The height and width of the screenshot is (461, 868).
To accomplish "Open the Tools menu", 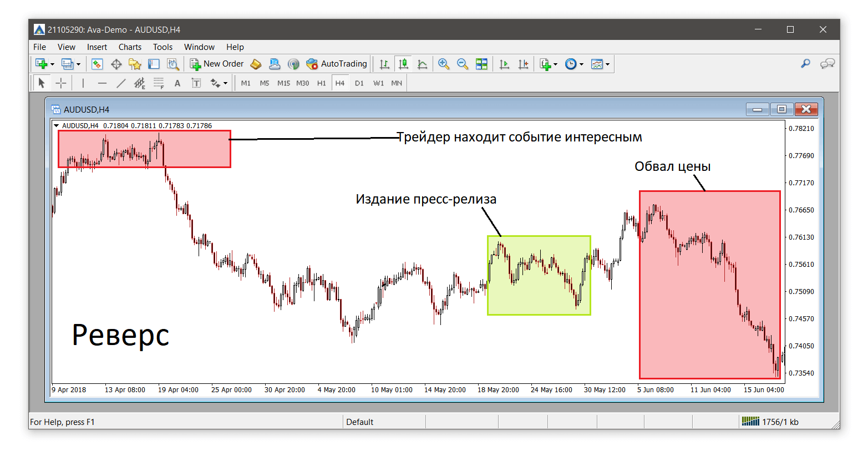I will click(163, 47).
